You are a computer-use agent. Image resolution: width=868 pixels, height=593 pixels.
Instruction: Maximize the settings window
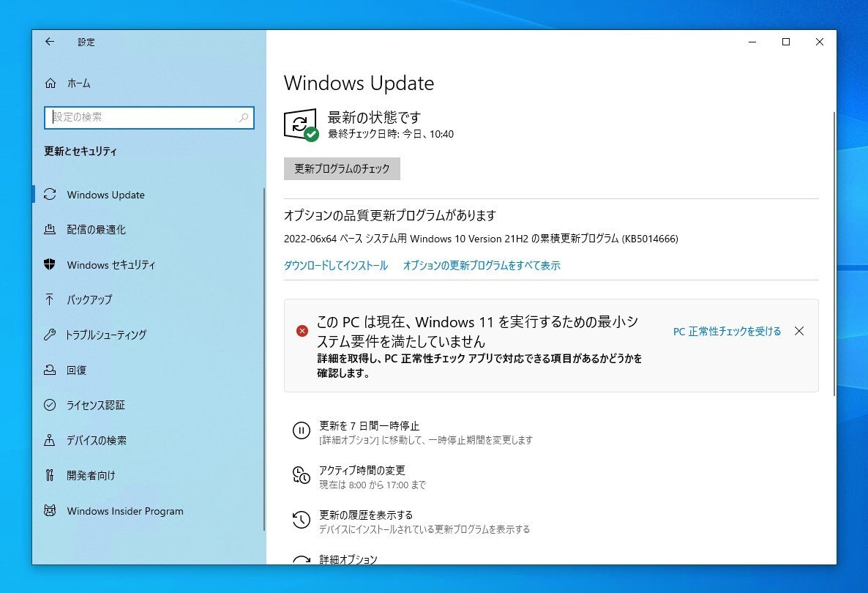pos(786,42)
